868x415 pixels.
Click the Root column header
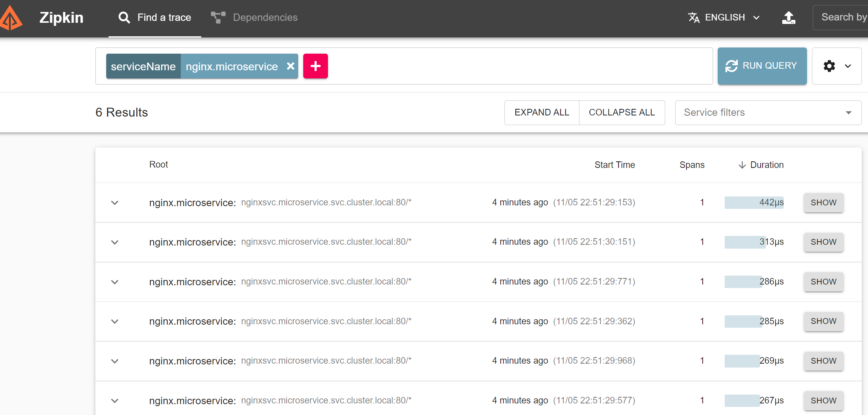[158, 164]
